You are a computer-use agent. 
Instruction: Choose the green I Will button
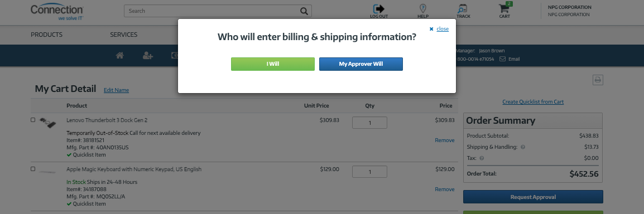pos(273,64)
